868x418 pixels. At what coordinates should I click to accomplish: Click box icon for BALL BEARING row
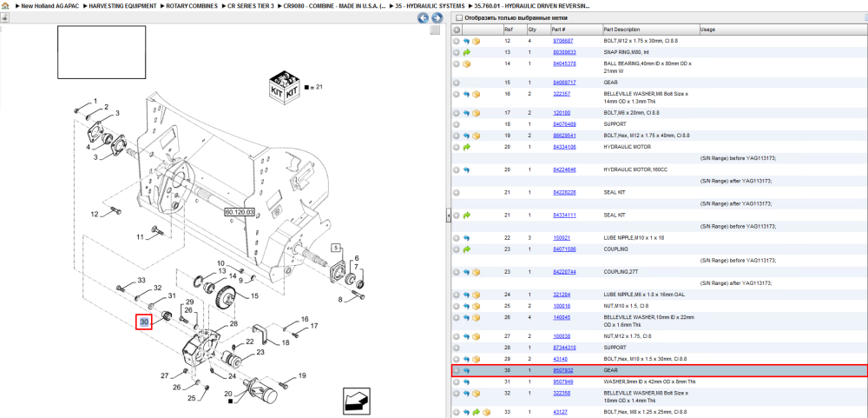466,64
